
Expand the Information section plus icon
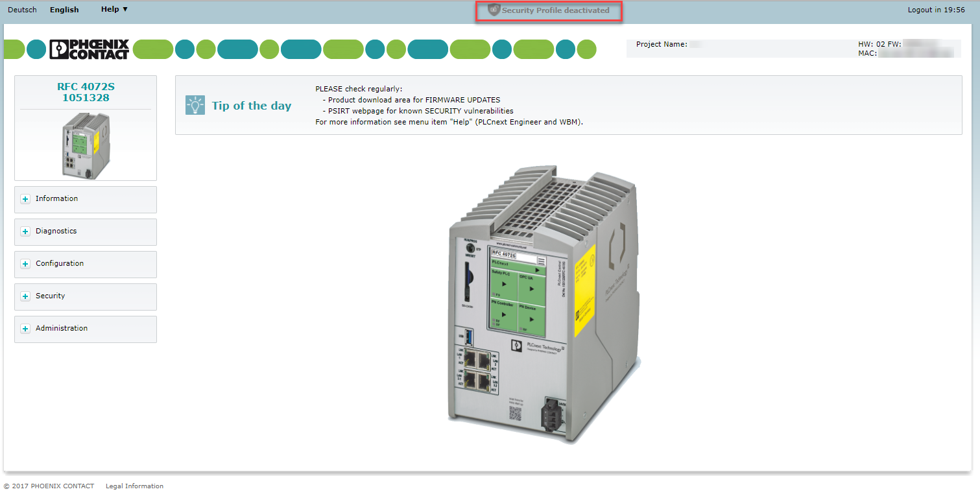(25, 199)
